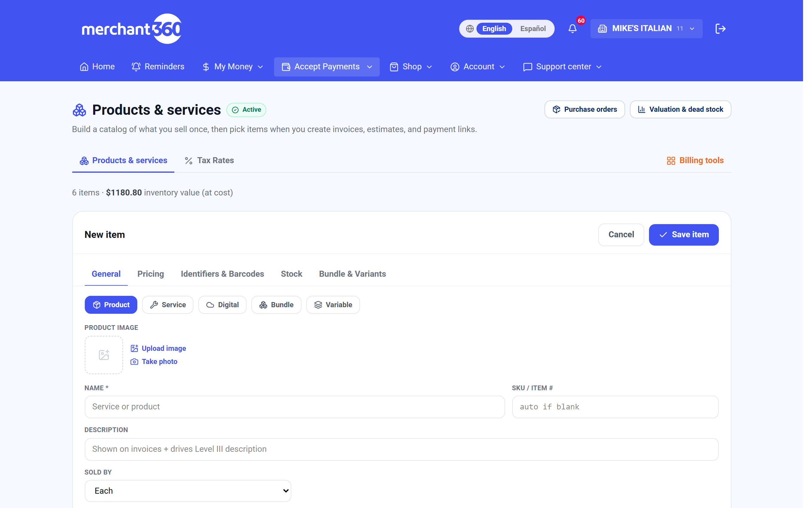Click the camera icon for Take photo
The image size is (812, 508).
point(134,362)
